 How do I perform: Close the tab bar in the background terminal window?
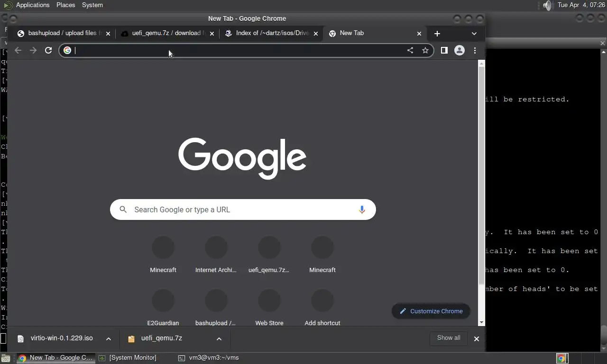[x=603, y=43]
